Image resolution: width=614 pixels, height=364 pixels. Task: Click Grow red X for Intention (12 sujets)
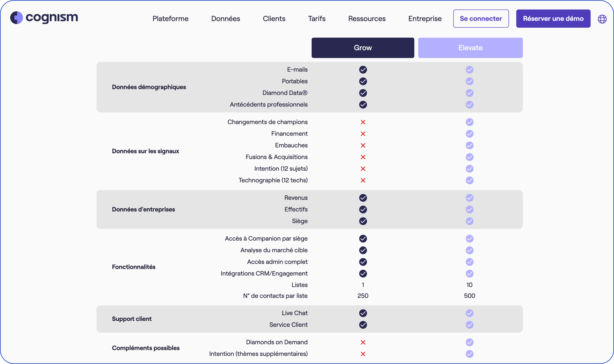pyautogui.click(x=363, y=169)
